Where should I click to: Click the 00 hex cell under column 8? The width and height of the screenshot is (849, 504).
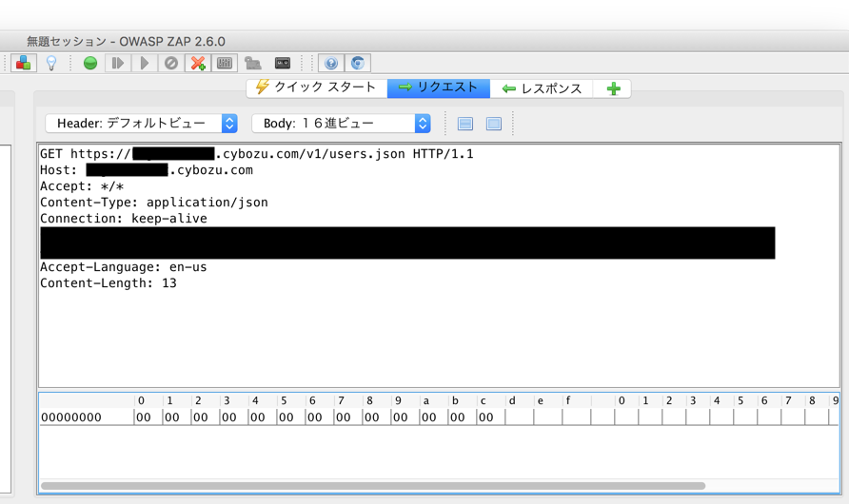pyautogui.click(x=372, y=417)
